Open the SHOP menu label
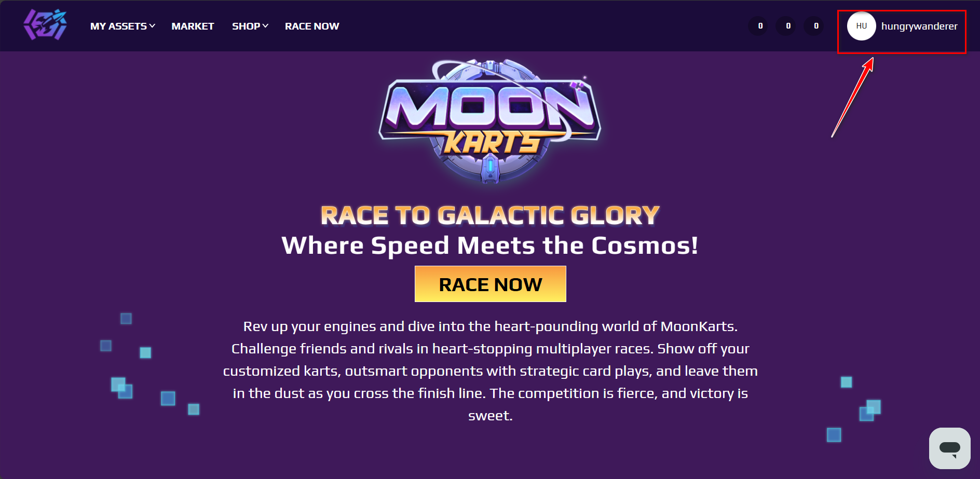Screen dimensions: 980x479 (246, 26)
